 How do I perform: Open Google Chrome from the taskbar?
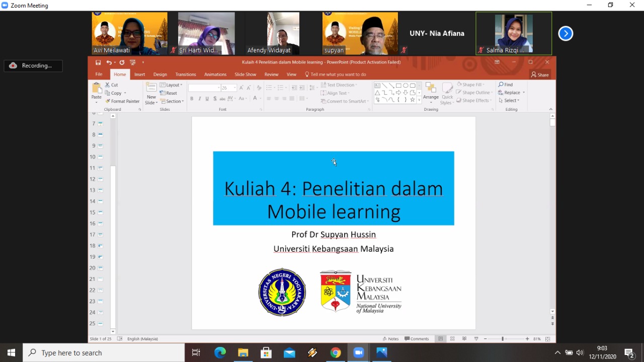point(336,353)
